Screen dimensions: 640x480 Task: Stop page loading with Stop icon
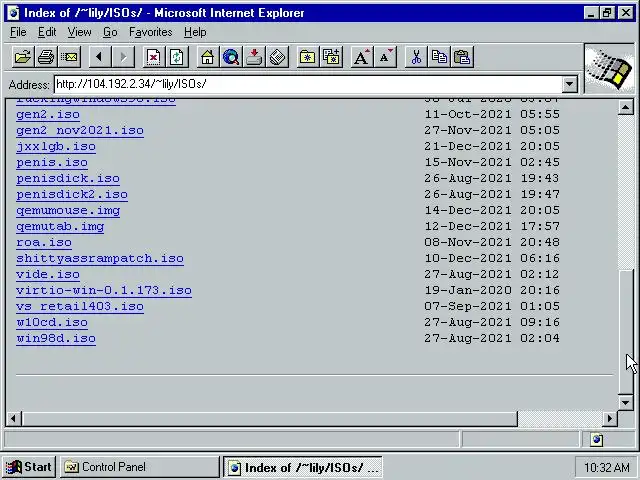click(153, 57)
